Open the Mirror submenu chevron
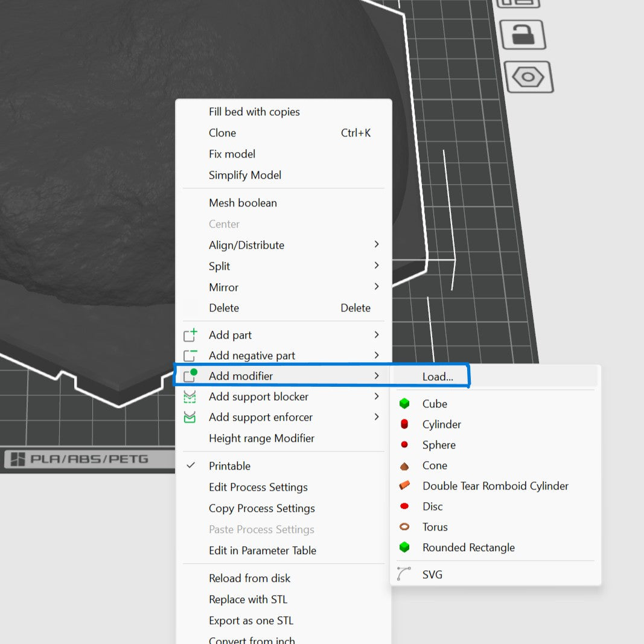 click(x=377, y=287)
